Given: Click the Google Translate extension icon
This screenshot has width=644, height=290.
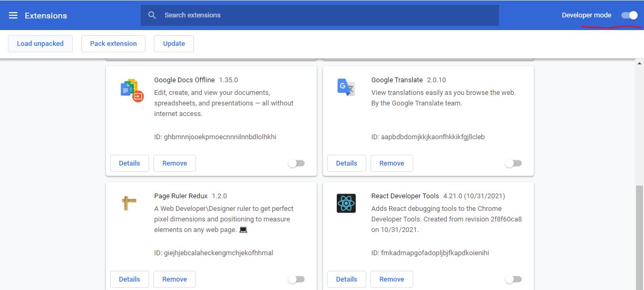Looking at the screenshot, I should click(x=346, y=87).
